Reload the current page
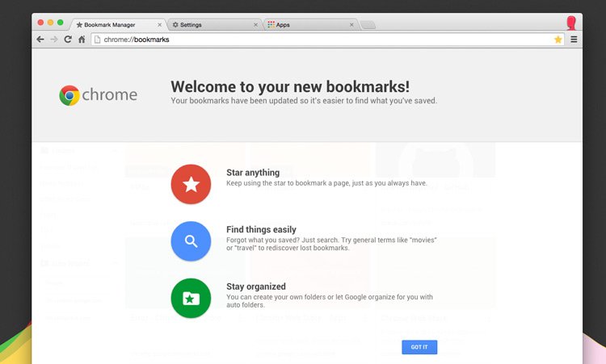 pos(68,40)
